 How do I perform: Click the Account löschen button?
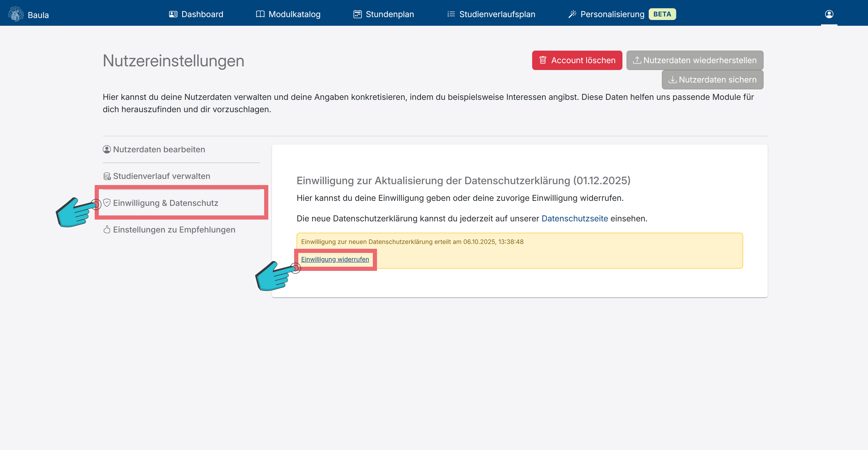pos(577,60)
